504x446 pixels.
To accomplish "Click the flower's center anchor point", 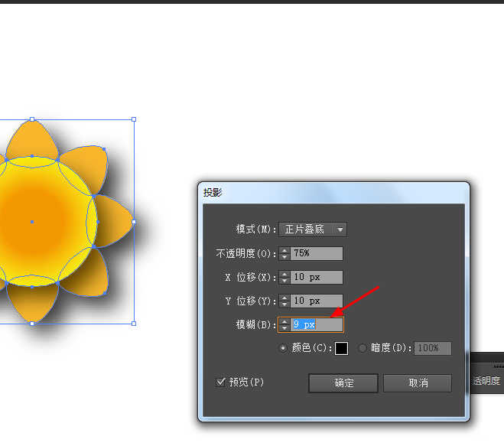I will pyautogui.click(x=32, y=222).
